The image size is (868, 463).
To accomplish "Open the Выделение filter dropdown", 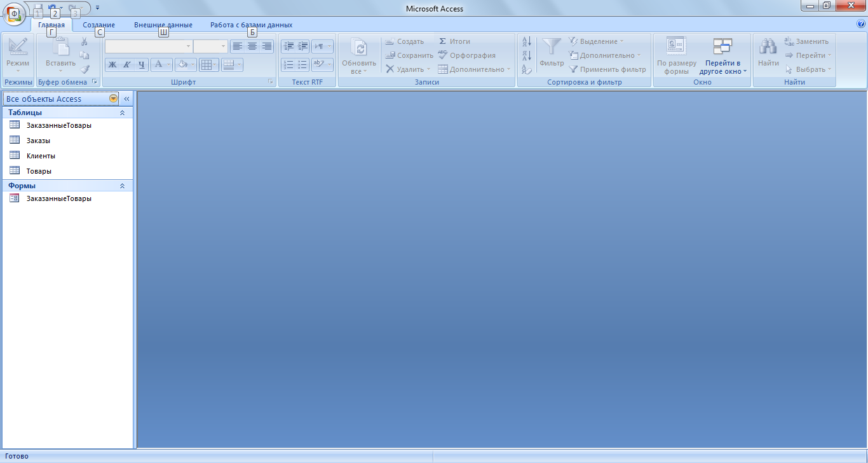I will [x=597, y=41].
